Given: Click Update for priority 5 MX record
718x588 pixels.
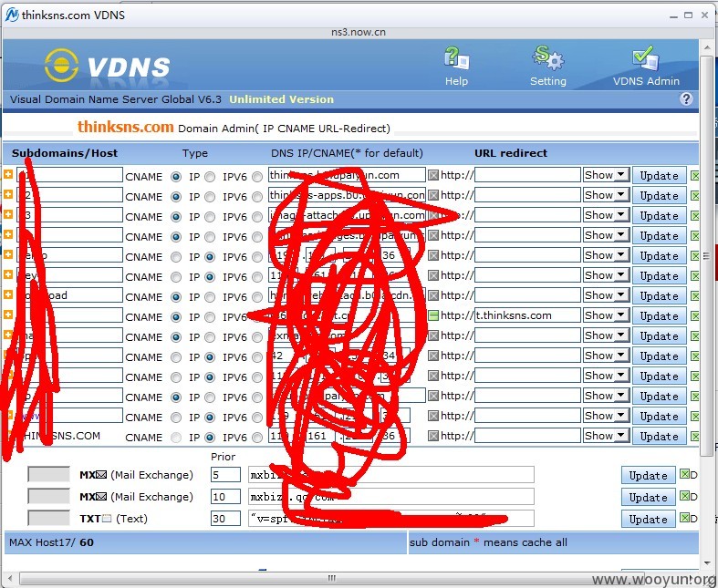Looking at the screenshot, I should [x=648, y=476].
